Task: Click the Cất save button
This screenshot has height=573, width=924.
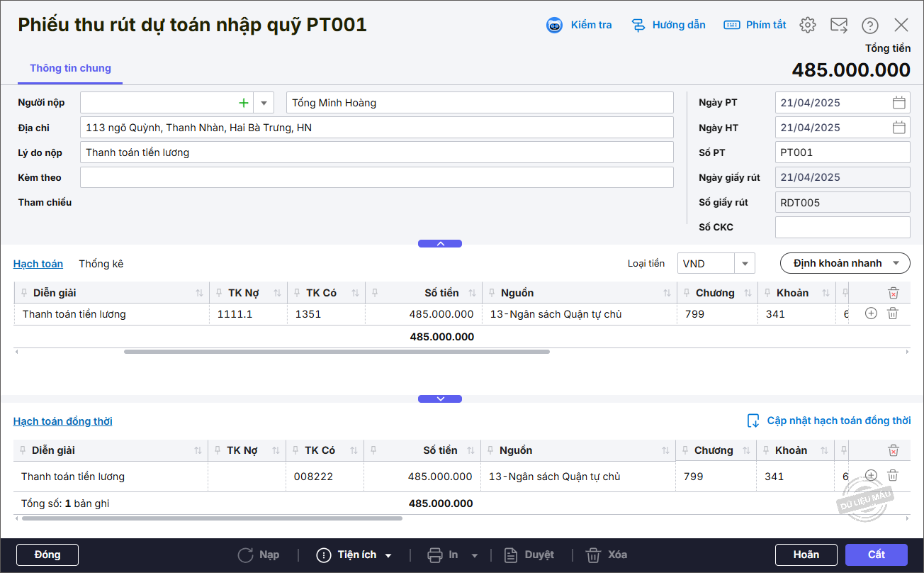Action: (x=876, y=555)
